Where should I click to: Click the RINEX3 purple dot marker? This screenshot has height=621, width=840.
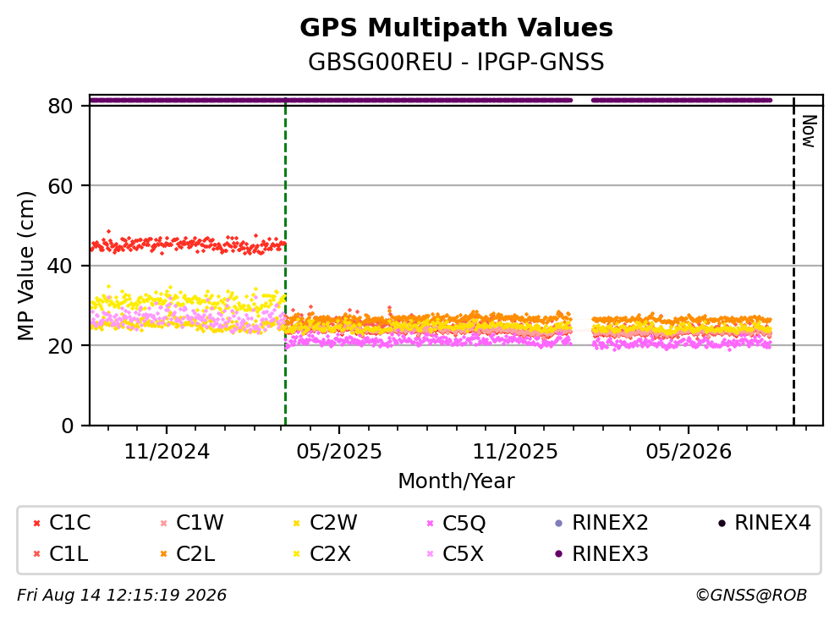point(559,554)
